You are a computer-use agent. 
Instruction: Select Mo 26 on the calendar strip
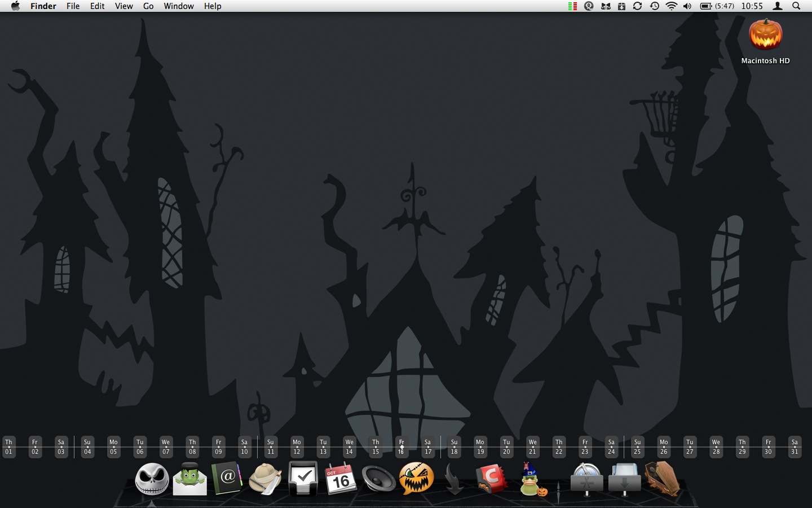664,447
